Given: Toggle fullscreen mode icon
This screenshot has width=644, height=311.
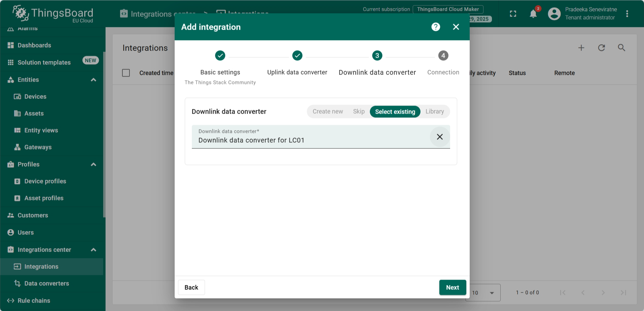Looking at the screenshot, I should (513, 14).
